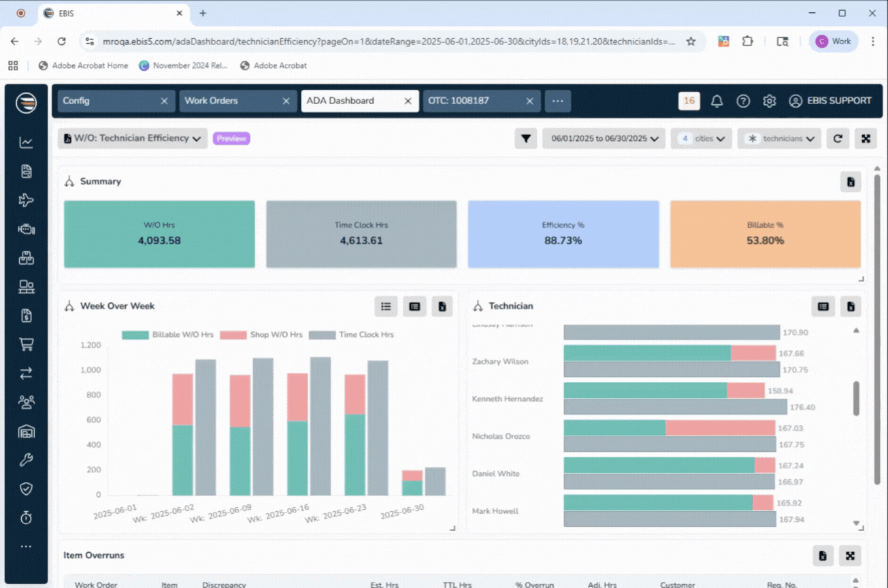Select the aircraft module in the sidebar
The width and height of the screenshot is (888, 588).
tap(26, 200)
